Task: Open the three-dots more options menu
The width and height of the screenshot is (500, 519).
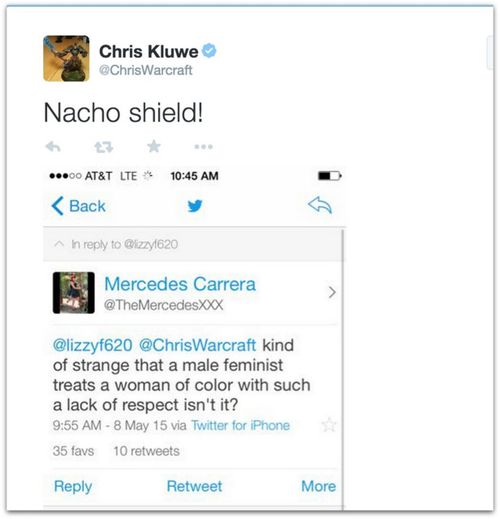Action: pyautogui.click(x=204, y=146)
